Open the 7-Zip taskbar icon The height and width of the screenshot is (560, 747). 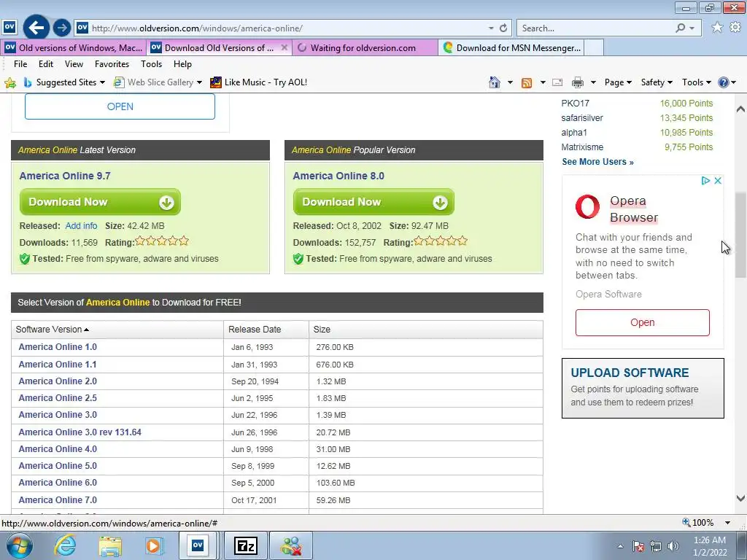[x=246, y=545]
